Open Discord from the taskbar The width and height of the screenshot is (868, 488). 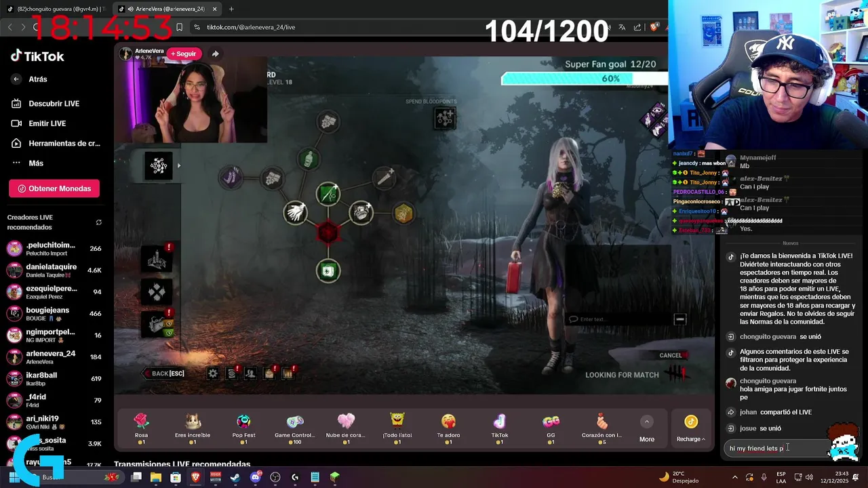click(x=256, y=477)
